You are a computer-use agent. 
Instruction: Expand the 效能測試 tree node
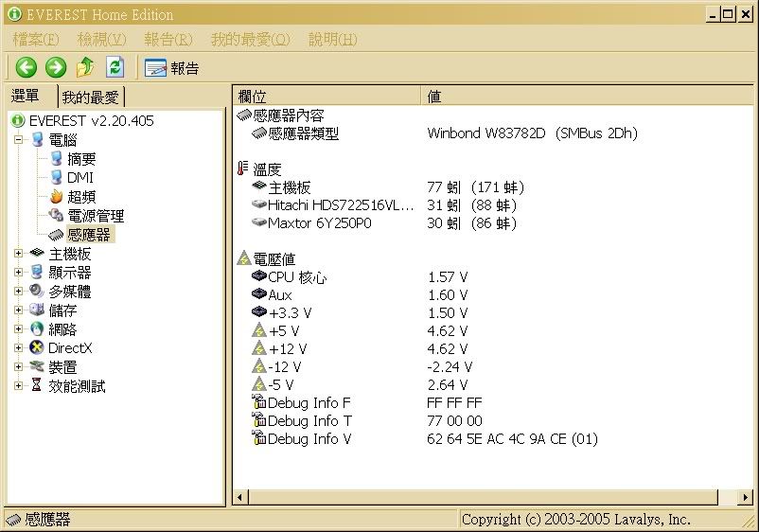18,385
